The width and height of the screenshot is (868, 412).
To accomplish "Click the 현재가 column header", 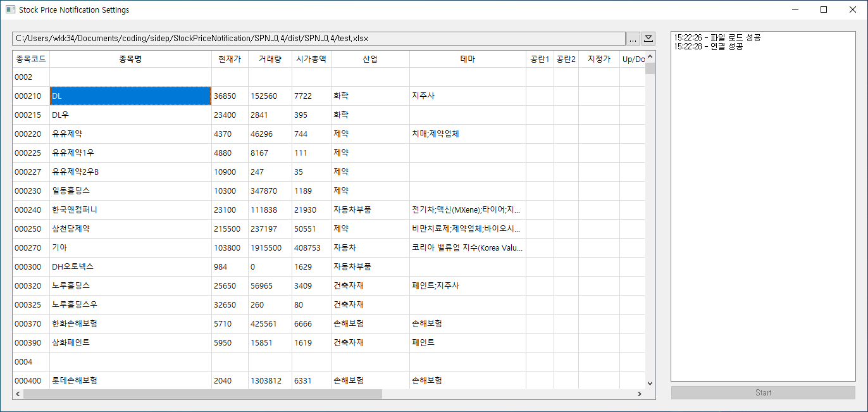I will tap(230, 59).
